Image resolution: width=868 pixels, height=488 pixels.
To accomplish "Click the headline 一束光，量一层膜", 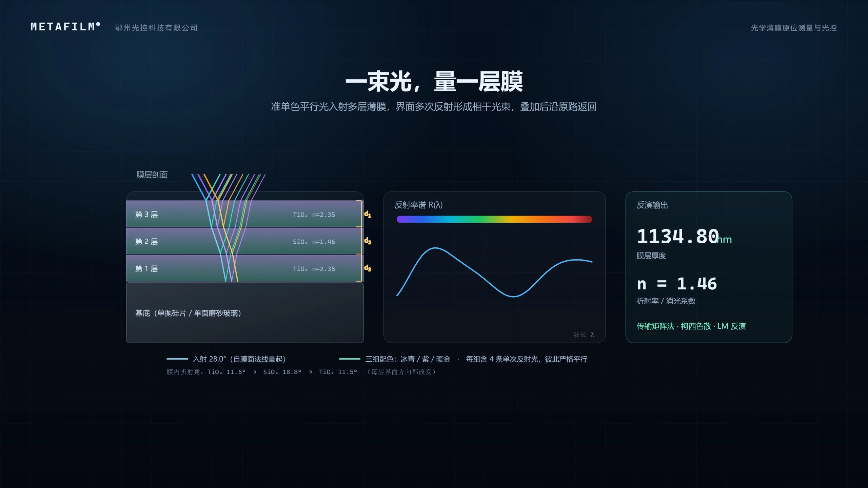I will (x=434, y=82).
